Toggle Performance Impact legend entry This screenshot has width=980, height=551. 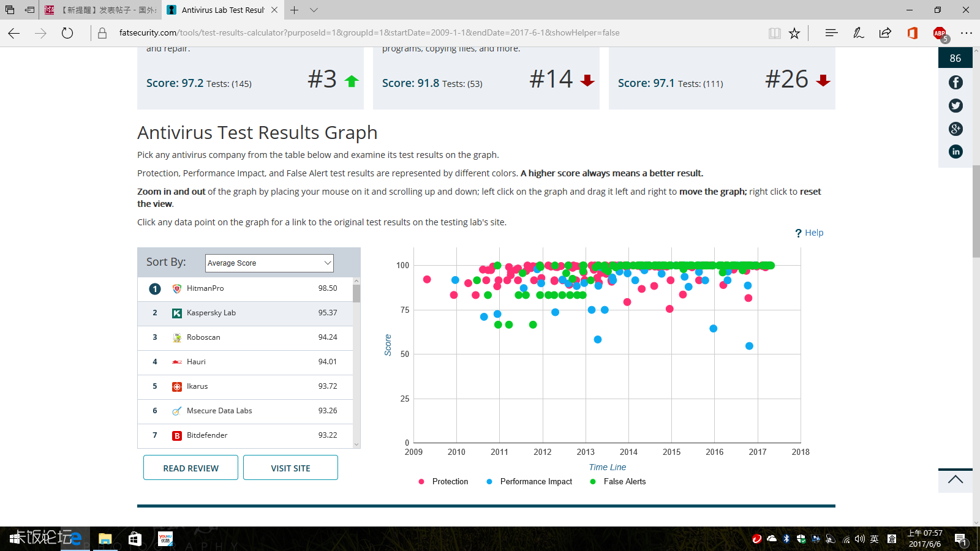point(535,482)
